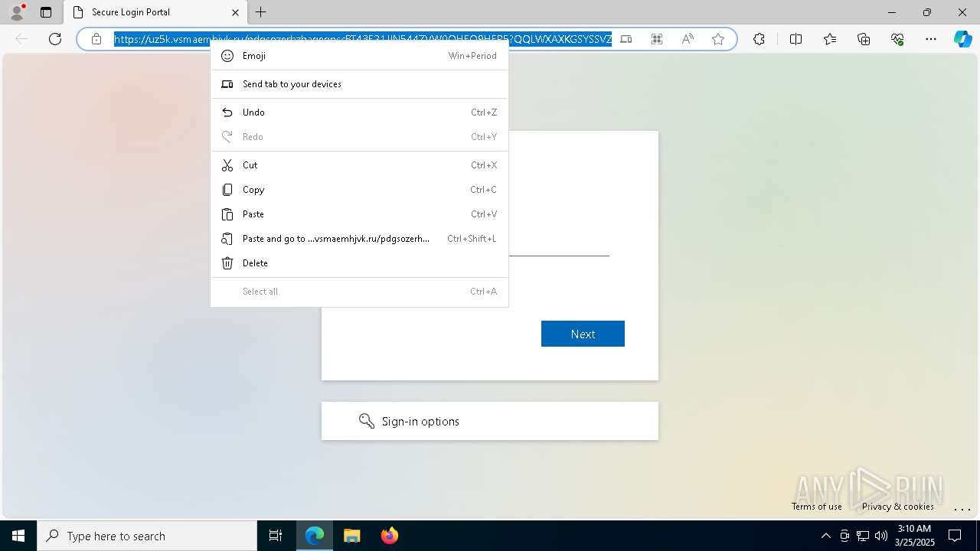Open network status tray icon
Image resolution: width=980 pixels, height=551 pixels.
[x=863, y=536]
